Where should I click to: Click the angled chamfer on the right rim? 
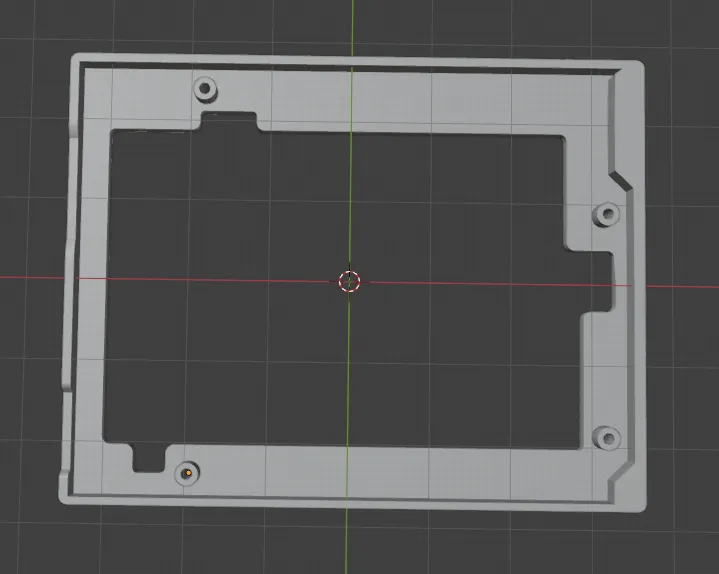click(x=618, y=173)
